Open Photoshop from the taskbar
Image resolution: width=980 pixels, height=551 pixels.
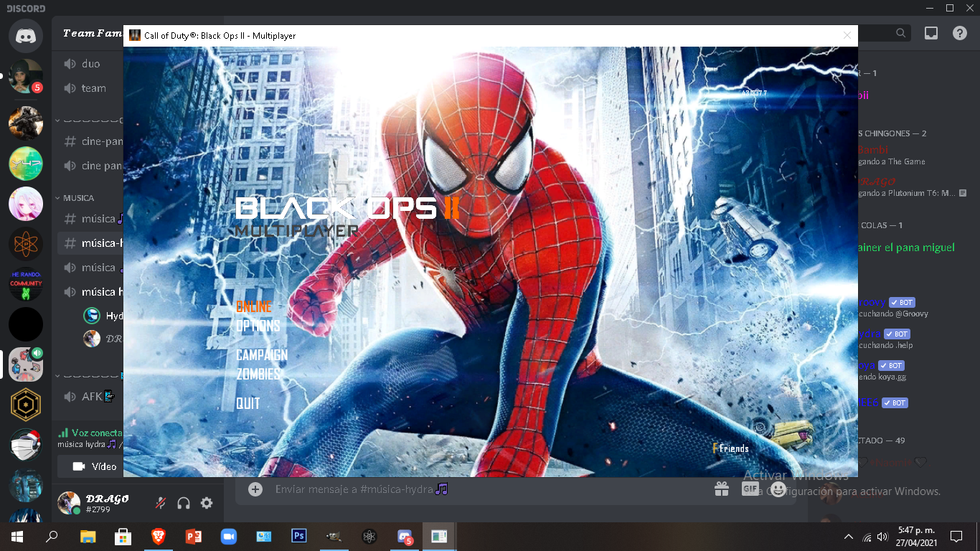pyautogui.click(x=299, y=536)
